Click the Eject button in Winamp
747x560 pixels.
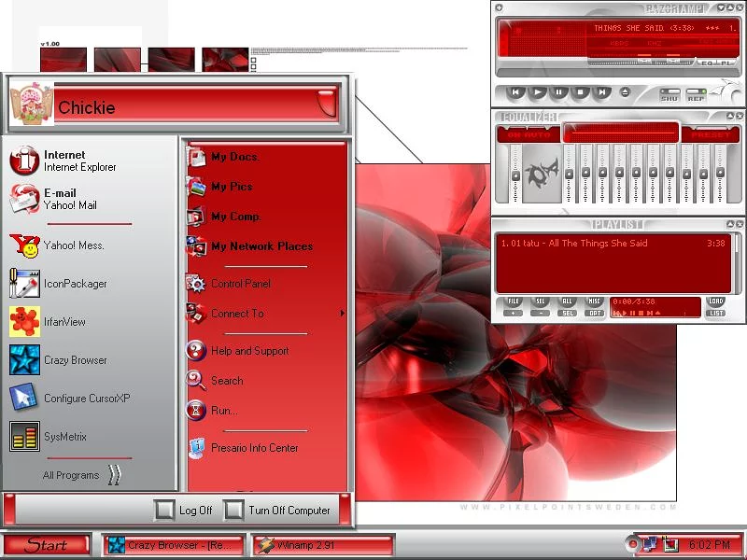coord(625,92)
